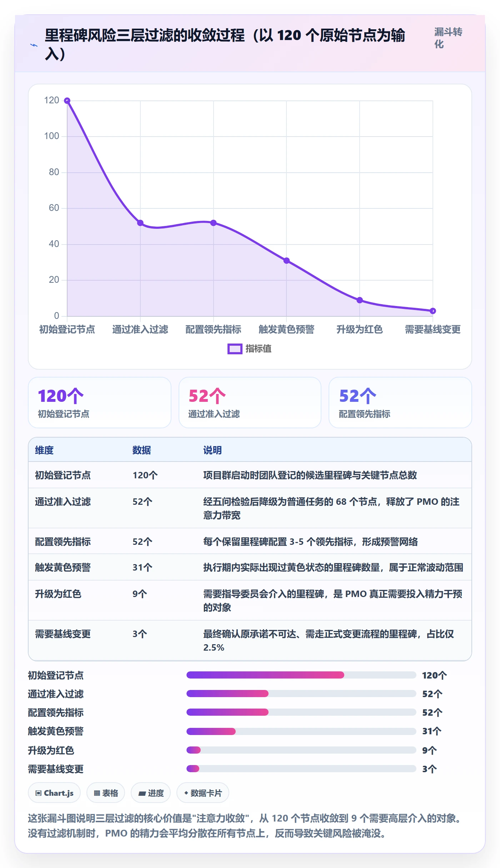
Task: Click the 120个 label beside the top progress bar
Action: (434, 675)
